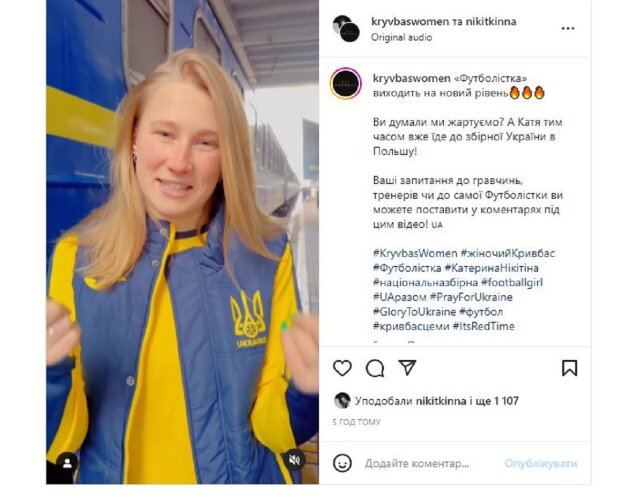620x502 pixels.
Task: Share post with paper plane icon
Action: 407,367
